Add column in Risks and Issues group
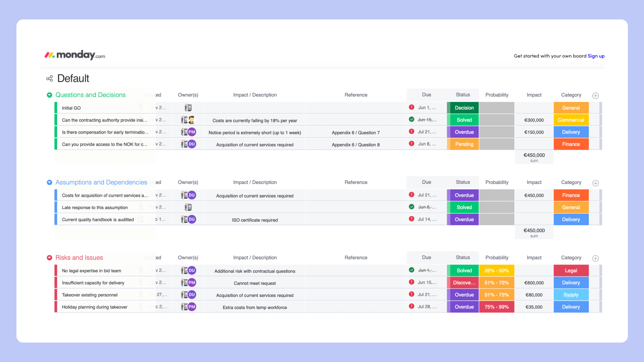This screenshot has height=362, width=644. tap(595, 258)
